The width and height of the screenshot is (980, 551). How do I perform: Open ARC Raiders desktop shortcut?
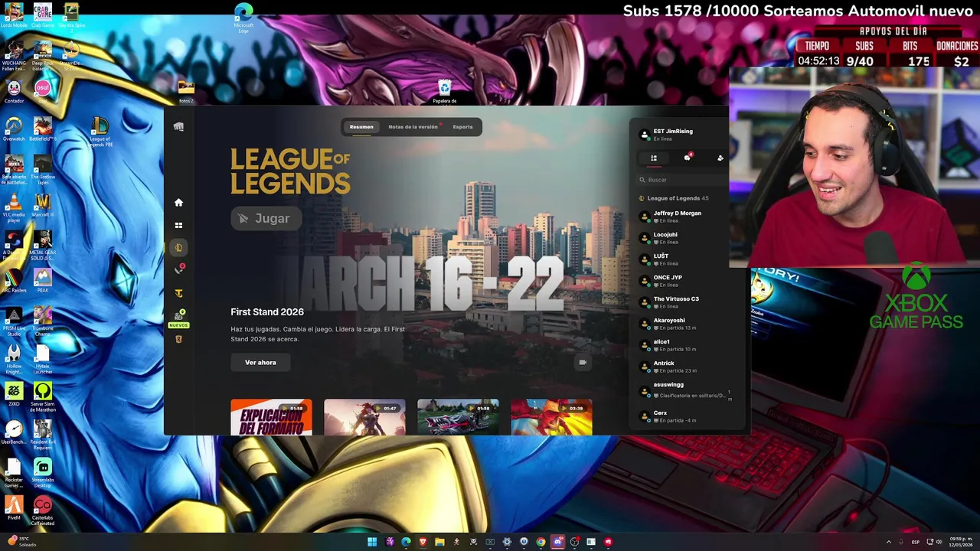tap(14, 280)
